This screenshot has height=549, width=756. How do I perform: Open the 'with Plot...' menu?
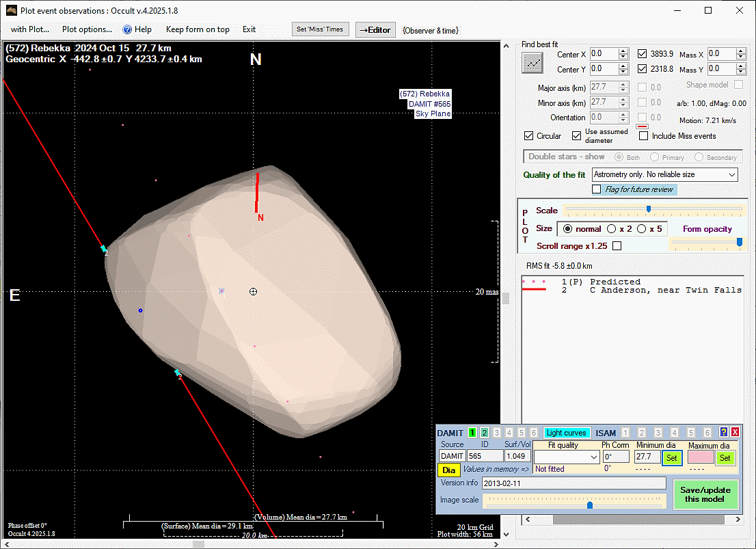click(30, 29)
